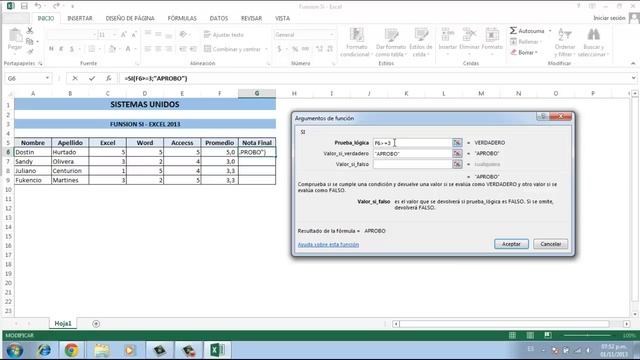Click the Valor_si_falso range selector icon

(x=457, y=164)
